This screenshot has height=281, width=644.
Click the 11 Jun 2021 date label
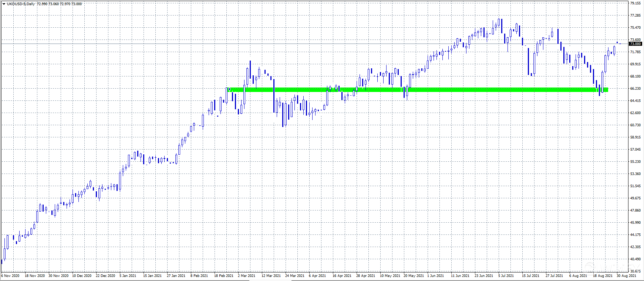click(460, 276)
